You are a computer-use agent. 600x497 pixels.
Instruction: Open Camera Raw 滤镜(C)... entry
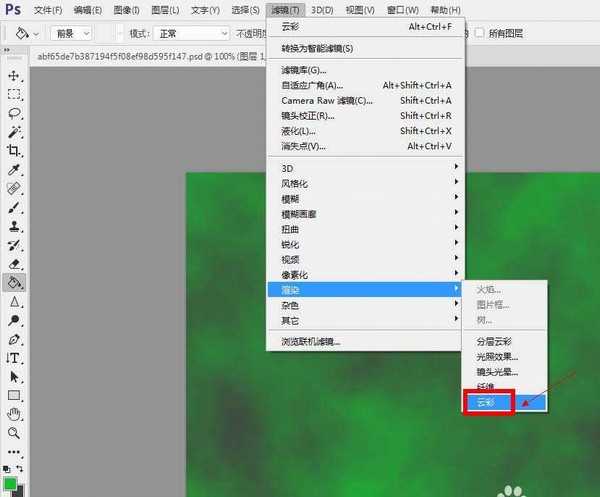pyautogui.click(x=365, y=101)
